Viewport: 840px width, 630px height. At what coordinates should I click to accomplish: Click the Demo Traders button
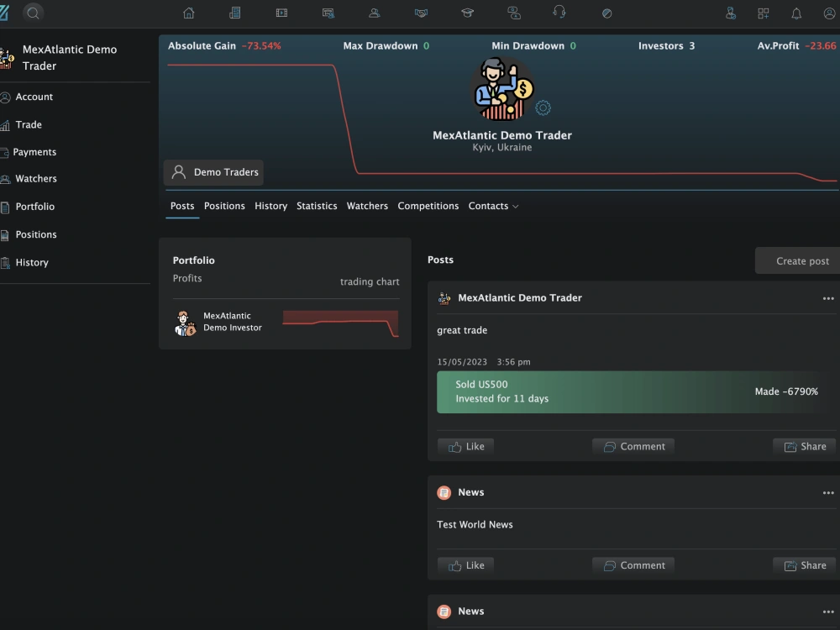pos(213,172)
